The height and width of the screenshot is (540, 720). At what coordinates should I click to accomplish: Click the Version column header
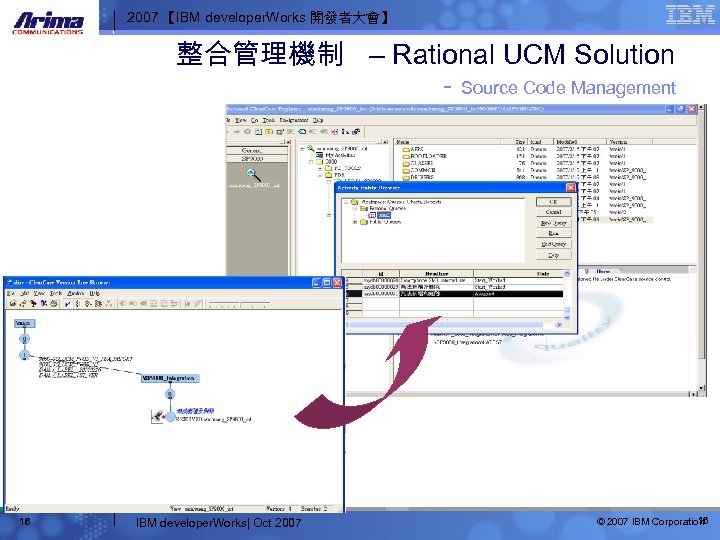point(629,142)
